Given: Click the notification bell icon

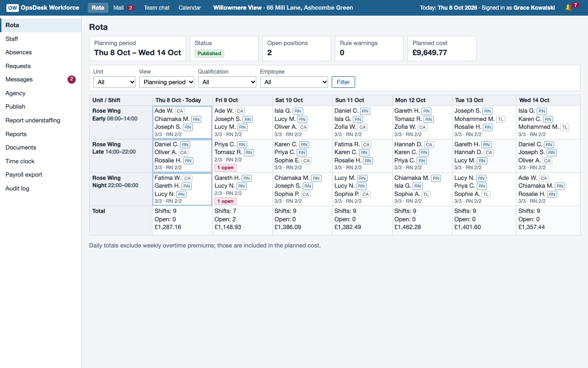Looking at the screenshot, I should (x=569, y=7).
